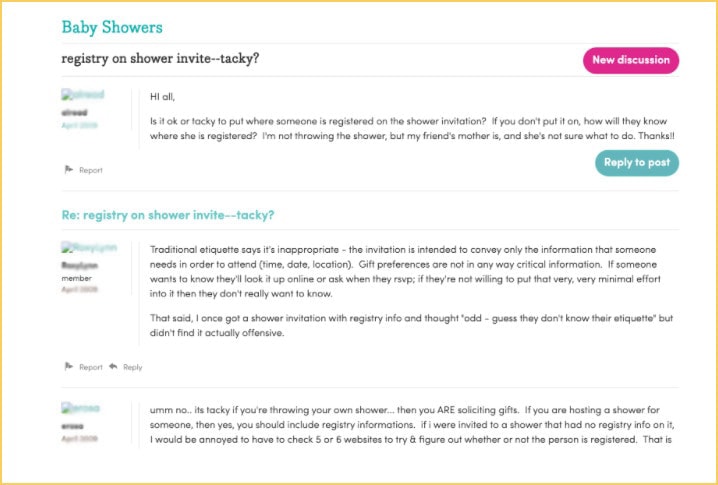Open the Baby Showers forum heading link
The width and height of the screenshot is (718, 485).
[112, 27]
